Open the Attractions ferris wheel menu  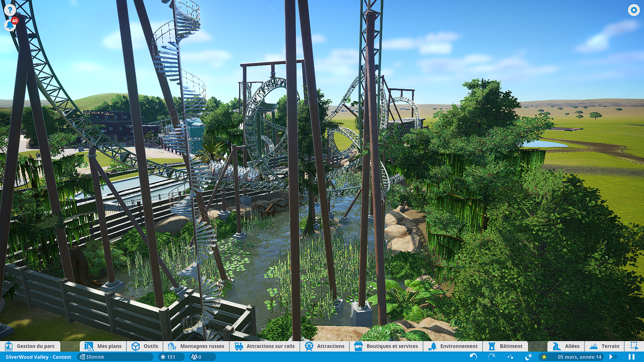pos(325,346)
